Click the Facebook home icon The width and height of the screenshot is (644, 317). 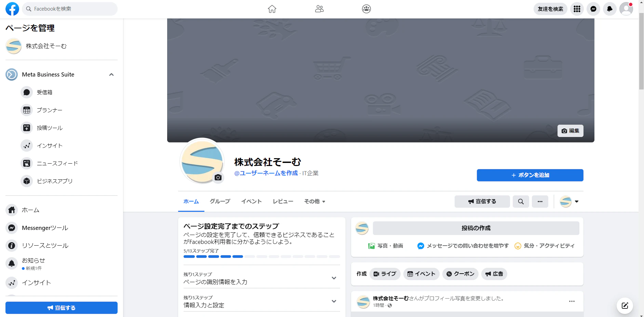(272, 9)
